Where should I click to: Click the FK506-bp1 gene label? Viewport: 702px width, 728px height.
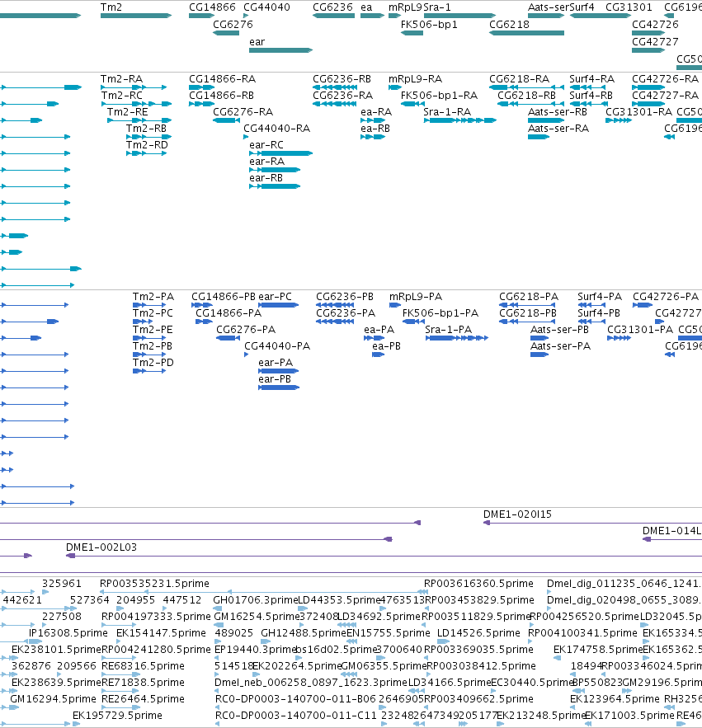pos(429,25)
